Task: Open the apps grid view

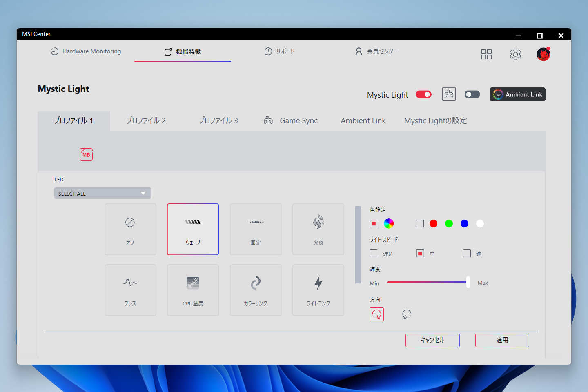Action: 486,54
